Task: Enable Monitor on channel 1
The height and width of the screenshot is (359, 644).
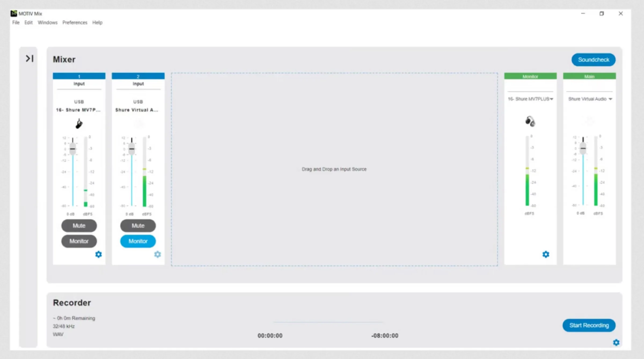Action: (x=79, y=241)
